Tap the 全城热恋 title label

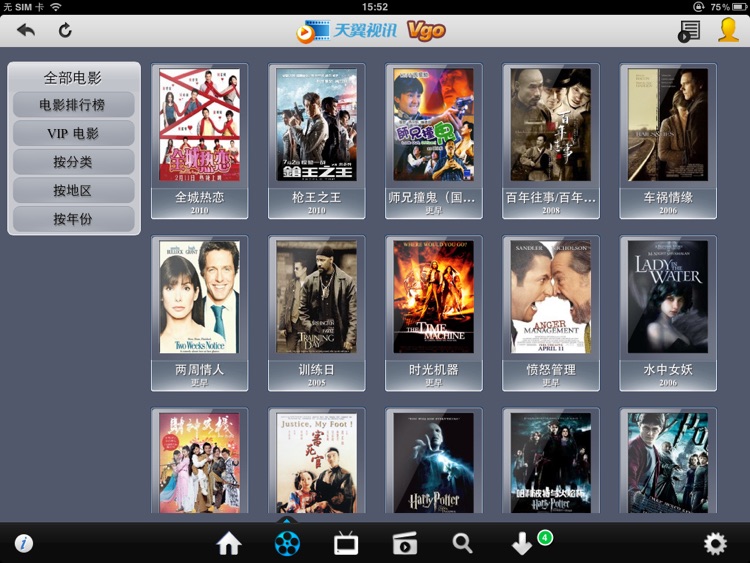pyautogui.click(x=199, y=197)
